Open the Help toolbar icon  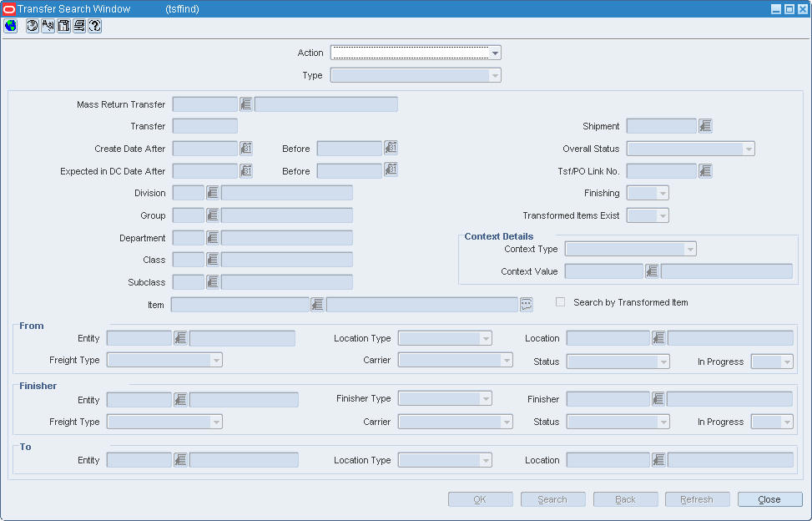point(94,26)
